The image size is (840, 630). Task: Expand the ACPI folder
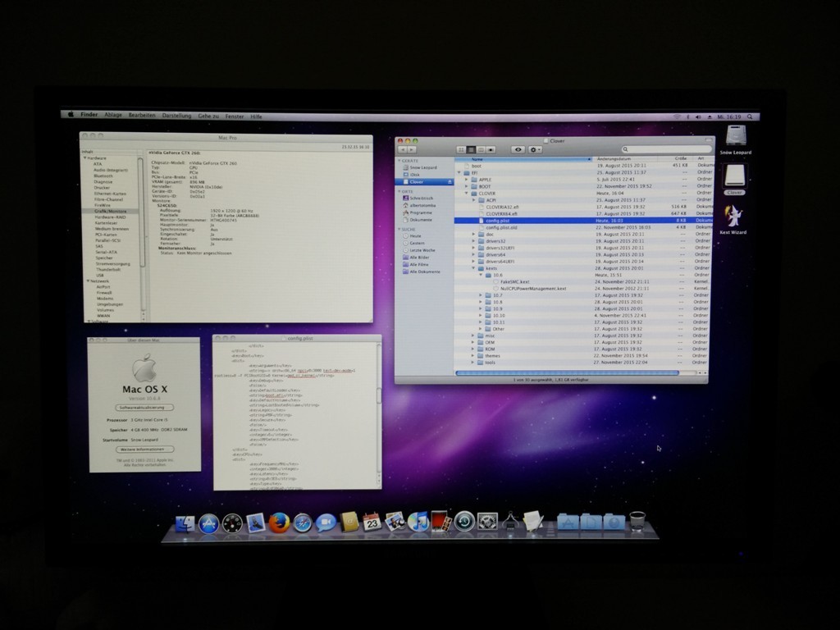473,200
